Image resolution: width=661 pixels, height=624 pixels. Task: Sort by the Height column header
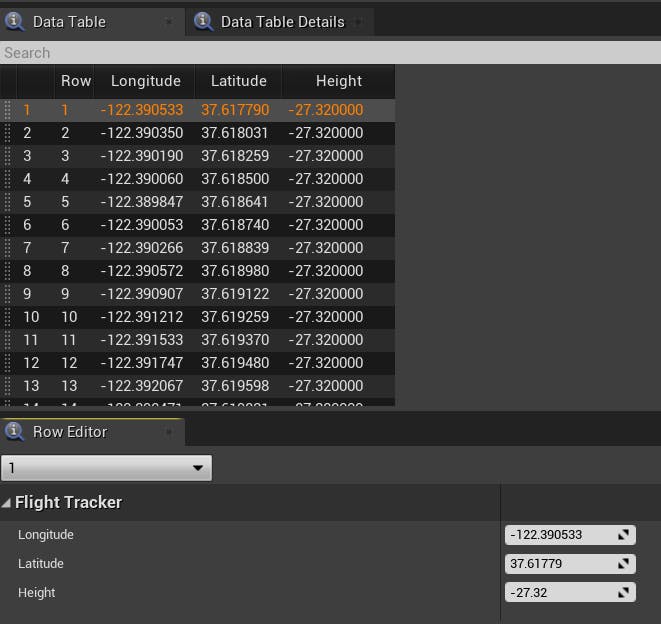coord(339,81)
